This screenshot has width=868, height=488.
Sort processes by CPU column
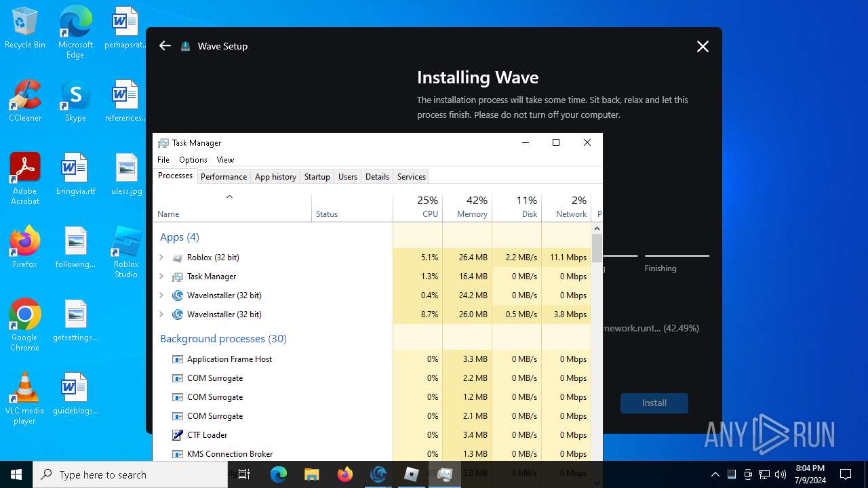point(418,207)
